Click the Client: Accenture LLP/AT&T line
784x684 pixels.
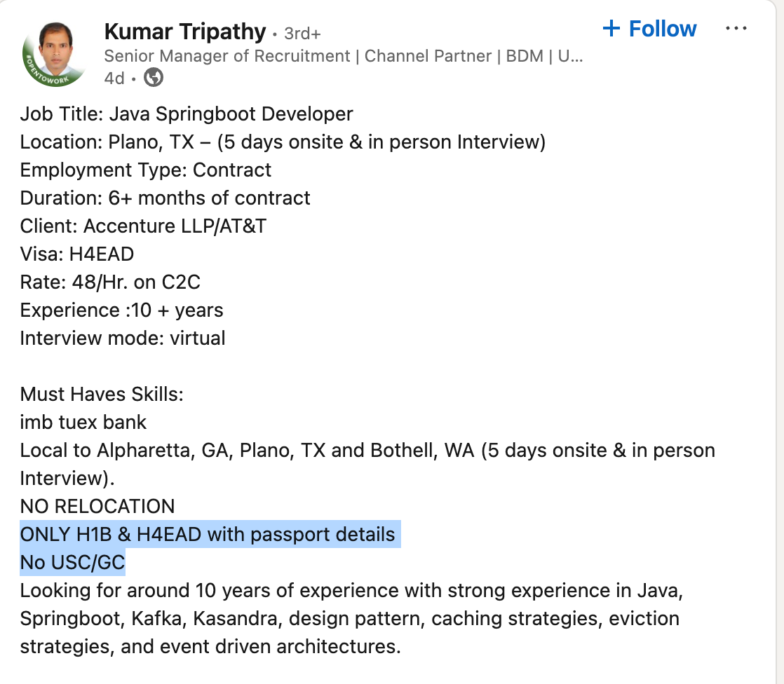(143, 226)
